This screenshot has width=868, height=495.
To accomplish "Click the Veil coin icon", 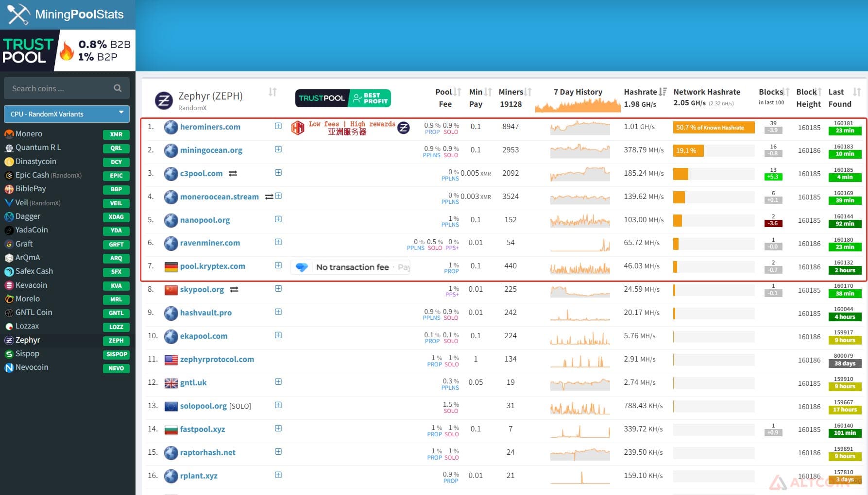I will tap(9, 202).
